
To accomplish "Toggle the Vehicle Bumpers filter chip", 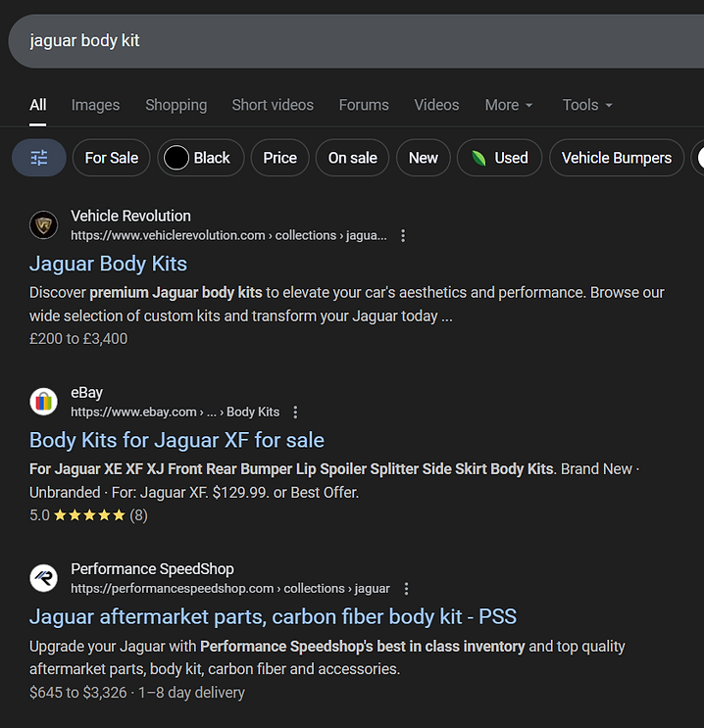I will point(617,158).
